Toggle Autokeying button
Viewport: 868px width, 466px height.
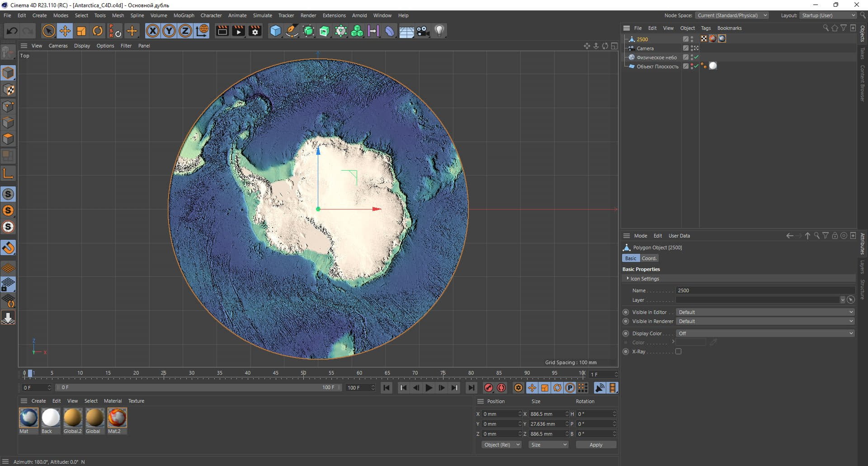click(501, 388)
